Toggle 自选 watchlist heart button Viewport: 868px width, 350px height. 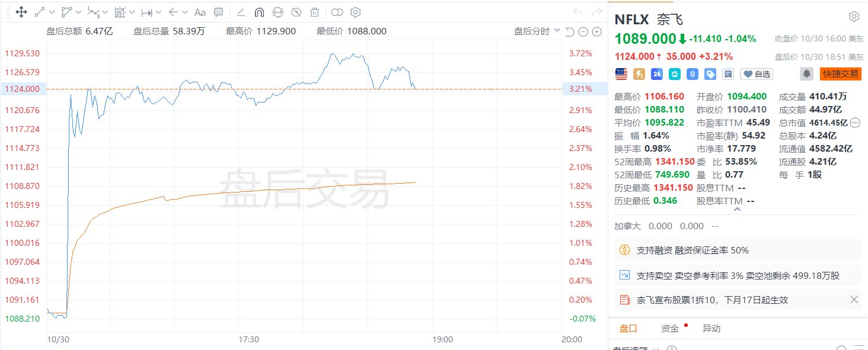pos(757,74)
